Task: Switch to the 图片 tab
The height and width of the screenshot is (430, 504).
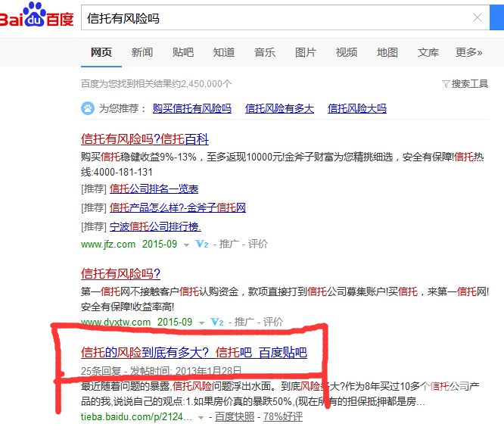Action: [x=306, y=52]
